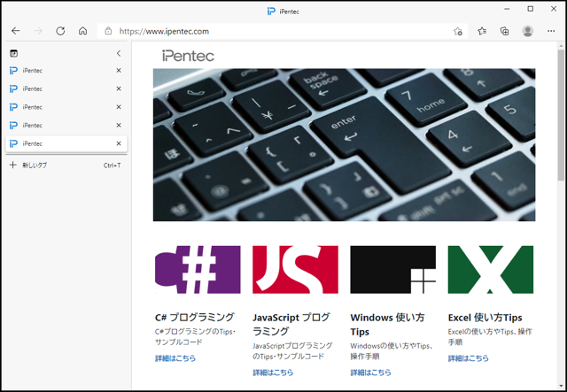This screenshot has width=567, height=392.
Task: Switch to the second iPentec tab
Action: (66, 88)
